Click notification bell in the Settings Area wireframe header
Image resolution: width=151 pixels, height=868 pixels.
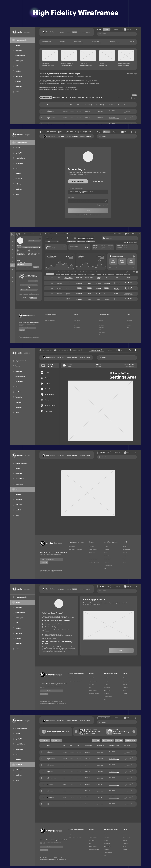click(x=136, y=350)
